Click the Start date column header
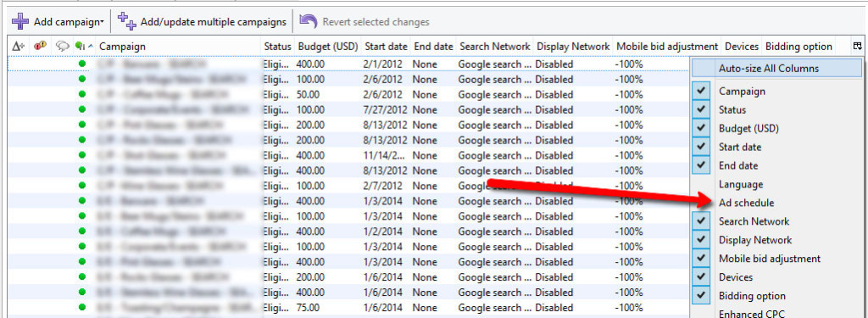868x318 pixels. coord(386,47)
